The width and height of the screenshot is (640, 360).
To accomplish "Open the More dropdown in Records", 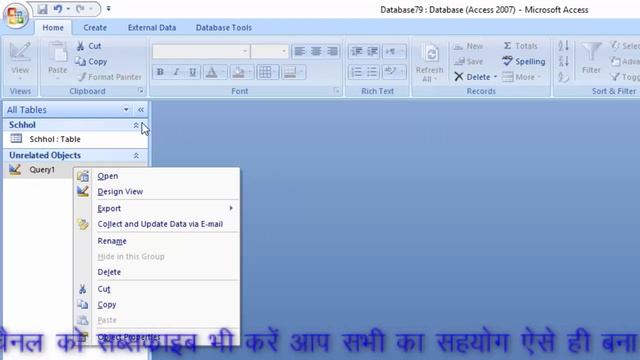I will click(x=522, y=77).
